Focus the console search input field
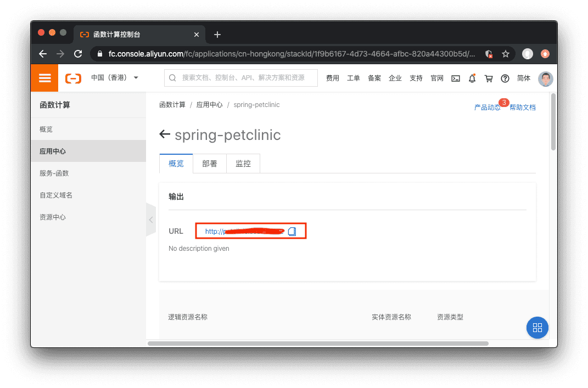588x388 pixels. 241,77
